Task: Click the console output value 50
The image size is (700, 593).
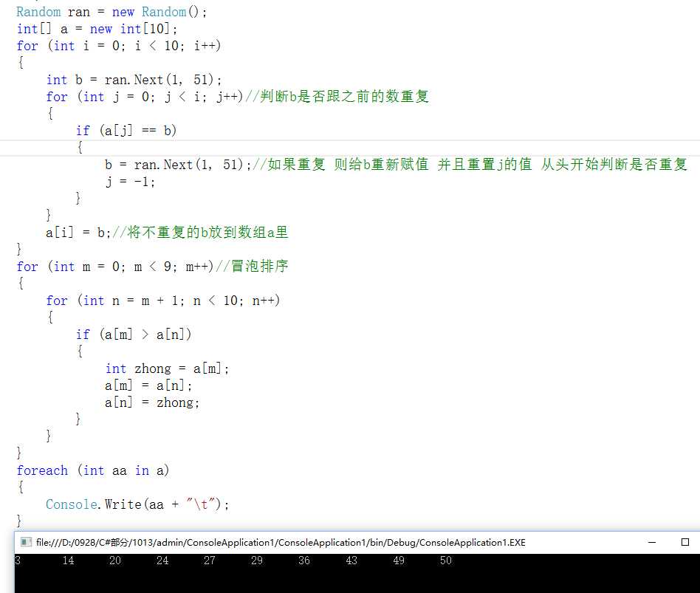Action: point(445,561)
